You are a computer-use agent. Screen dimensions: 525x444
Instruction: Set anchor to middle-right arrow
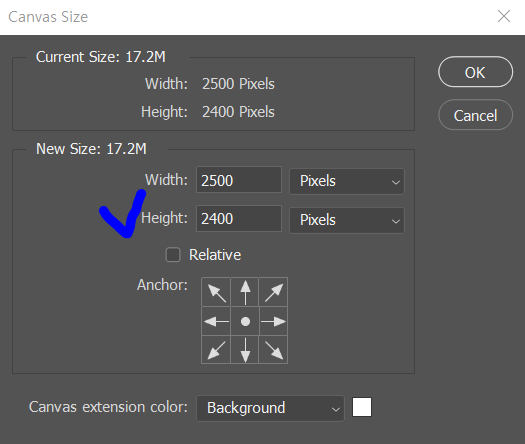pyautogui.click(x=273, y=321)
